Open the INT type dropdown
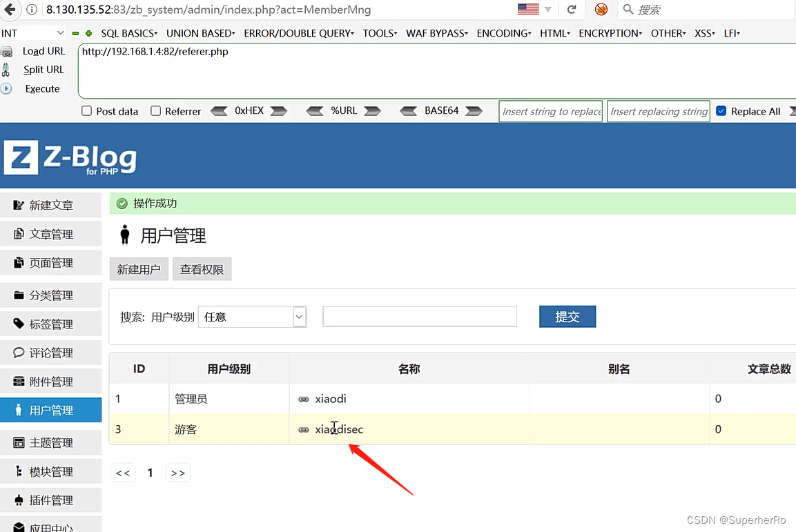 [x=33, y=32]
